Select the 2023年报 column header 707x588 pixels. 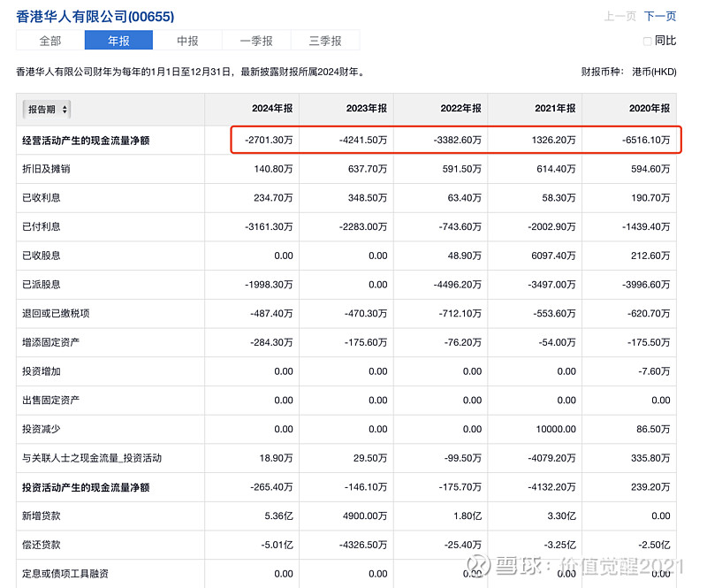366,108
